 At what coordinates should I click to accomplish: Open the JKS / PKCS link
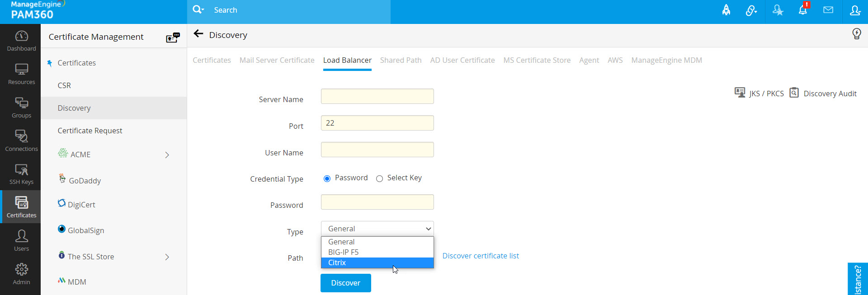coord(766,94)
